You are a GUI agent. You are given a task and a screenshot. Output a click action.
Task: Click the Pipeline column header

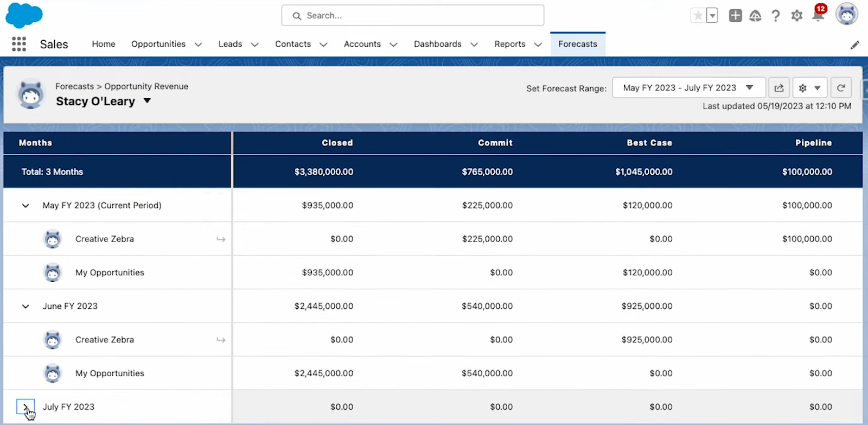pyautogui.click(x=814, y=143)
